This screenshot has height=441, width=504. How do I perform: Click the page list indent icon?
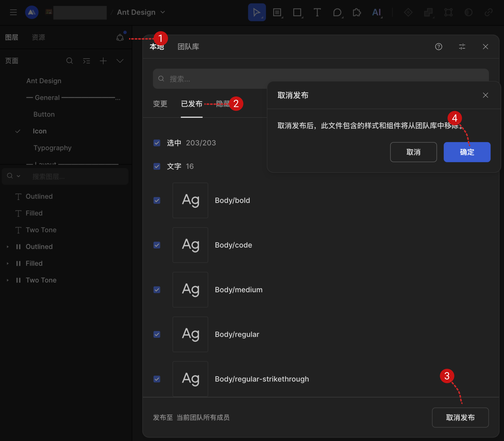pyautogui.click(x=86, y=61)
